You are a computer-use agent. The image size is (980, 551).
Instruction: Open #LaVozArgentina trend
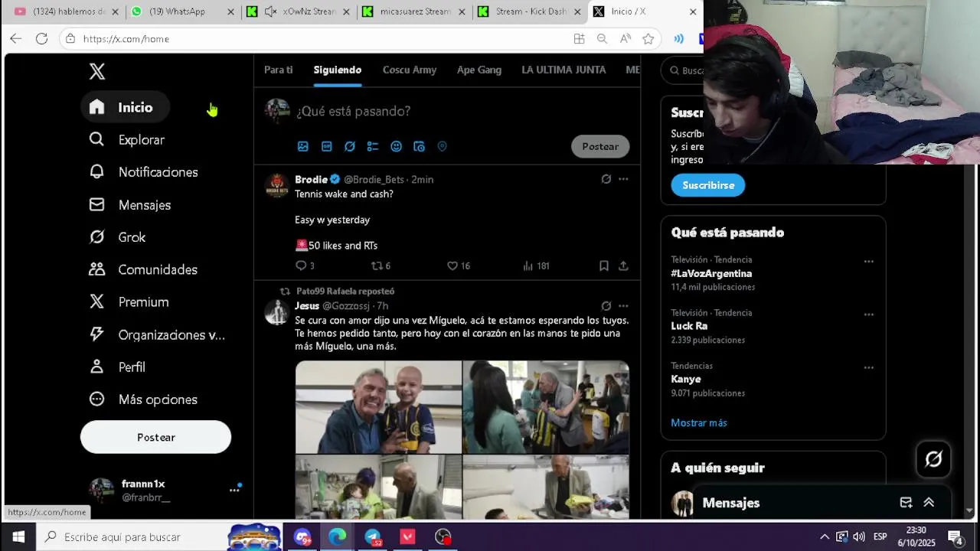(x=712, y=273)
